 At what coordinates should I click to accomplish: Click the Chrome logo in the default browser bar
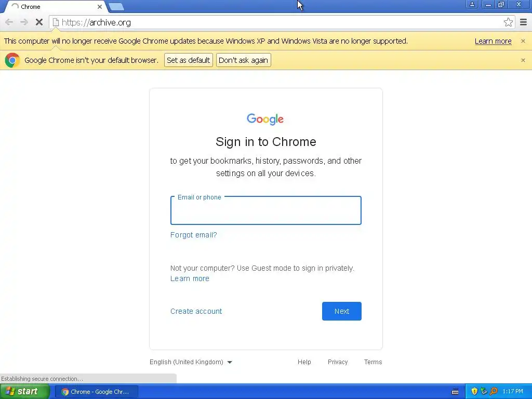pos(12,60)
